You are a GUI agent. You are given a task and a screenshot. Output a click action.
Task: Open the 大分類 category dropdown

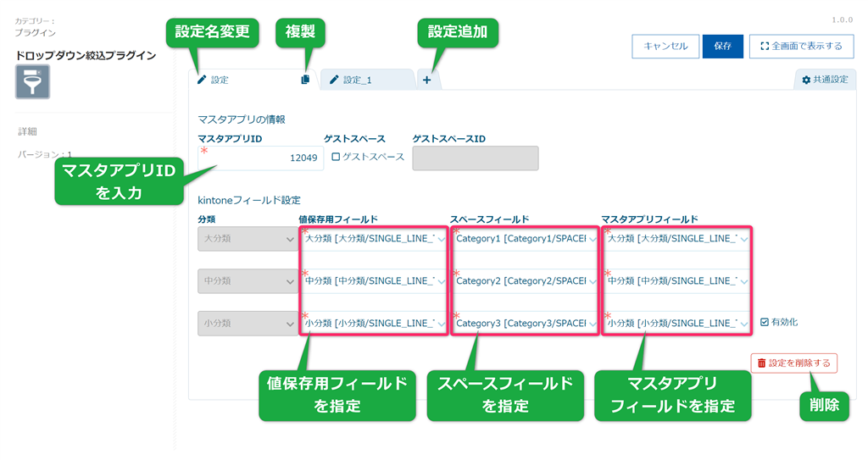[248, 239]
